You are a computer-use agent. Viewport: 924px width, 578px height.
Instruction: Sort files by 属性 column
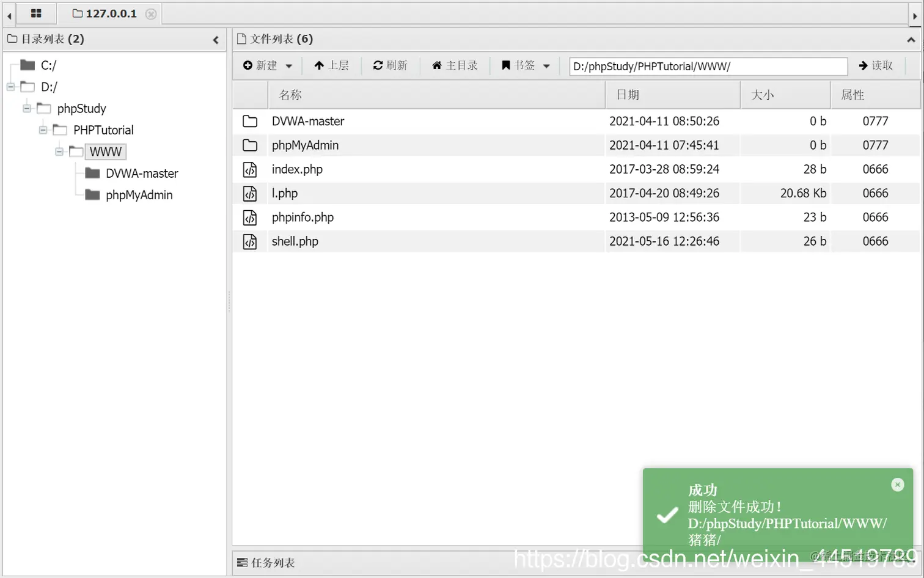pos(875,95)
